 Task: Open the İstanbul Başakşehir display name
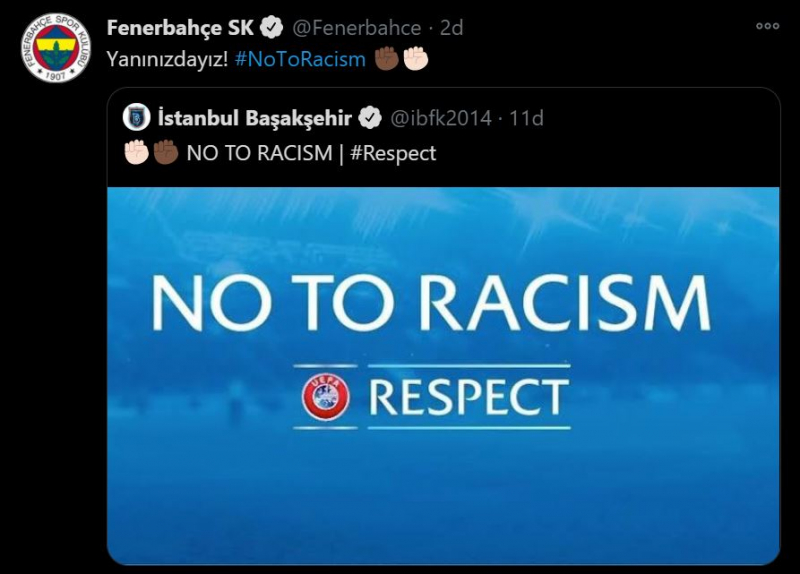255,118
